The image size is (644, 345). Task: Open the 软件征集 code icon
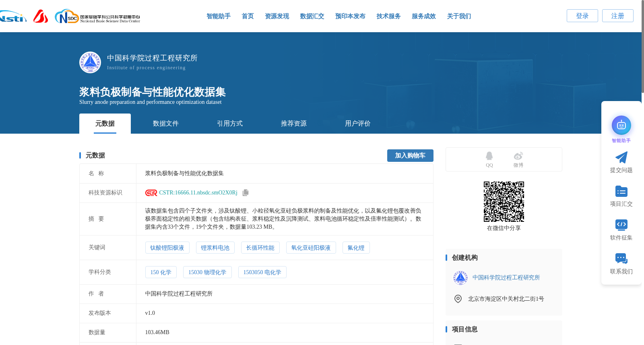click(621, 225)
